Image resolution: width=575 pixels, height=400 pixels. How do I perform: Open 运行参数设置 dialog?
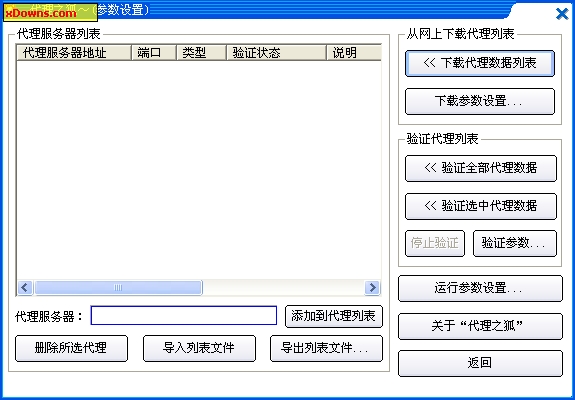click(x=480, y=289)
